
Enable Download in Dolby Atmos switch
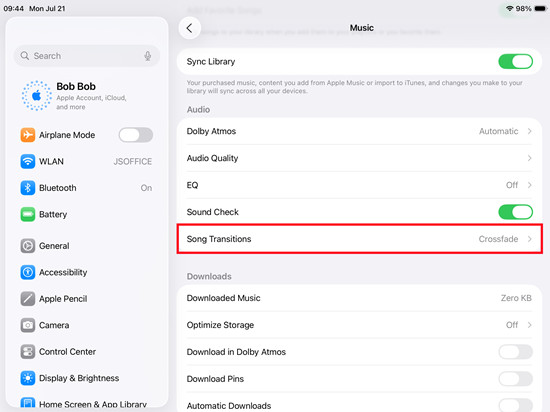tap(516, 352)
